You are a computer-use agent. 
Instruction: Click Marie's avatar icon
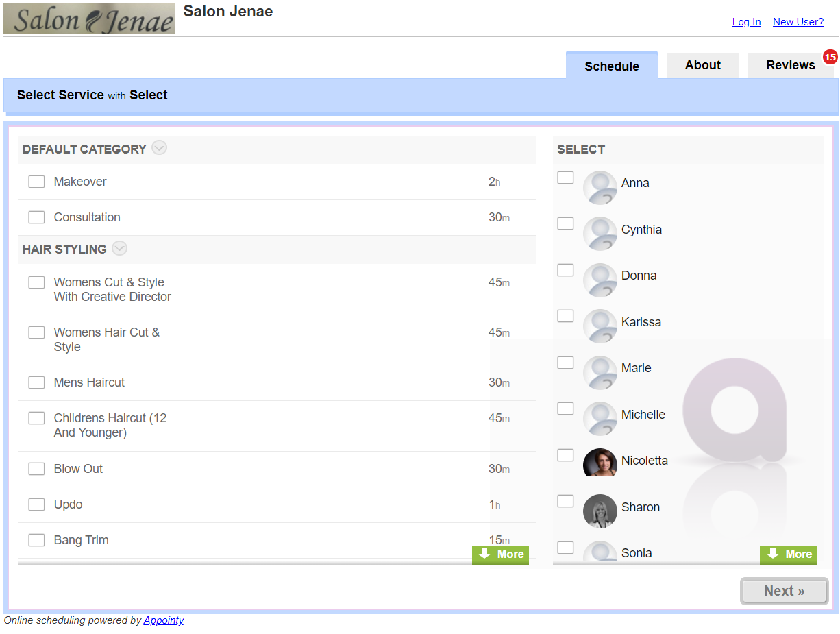click(600, 371)
